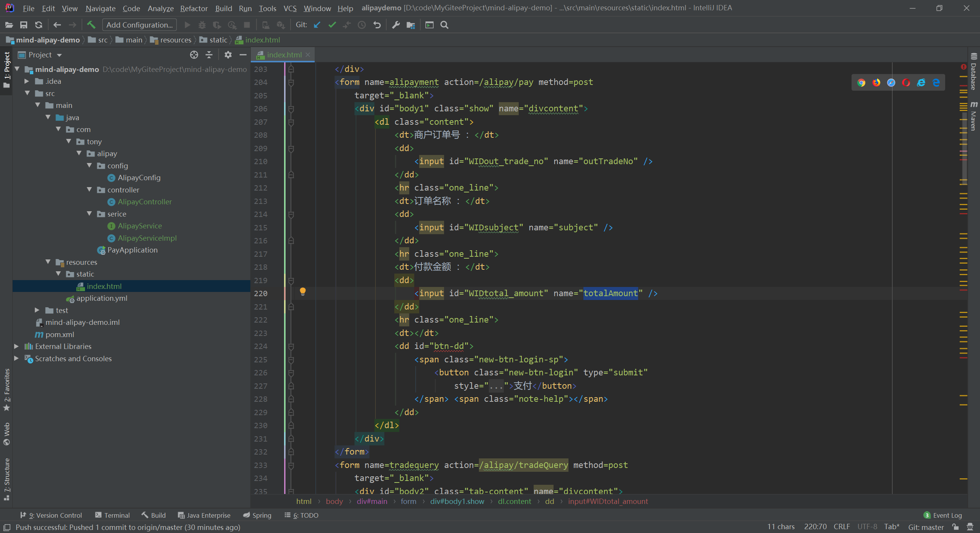
Task: Open page in Firefox browser icon
Action: pyautogui.click(x=876, y=83)
